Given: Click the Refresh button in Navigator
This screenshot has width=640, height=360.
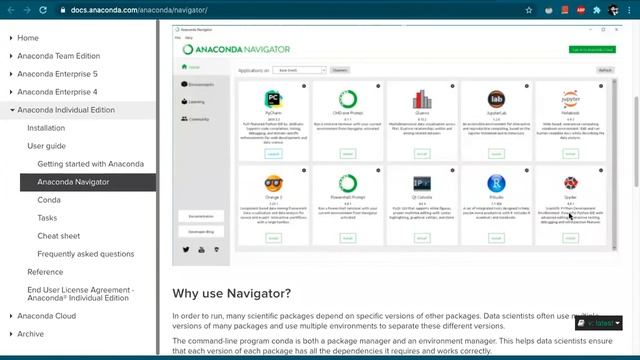Looking at the screenshot, I should (605, 70).
